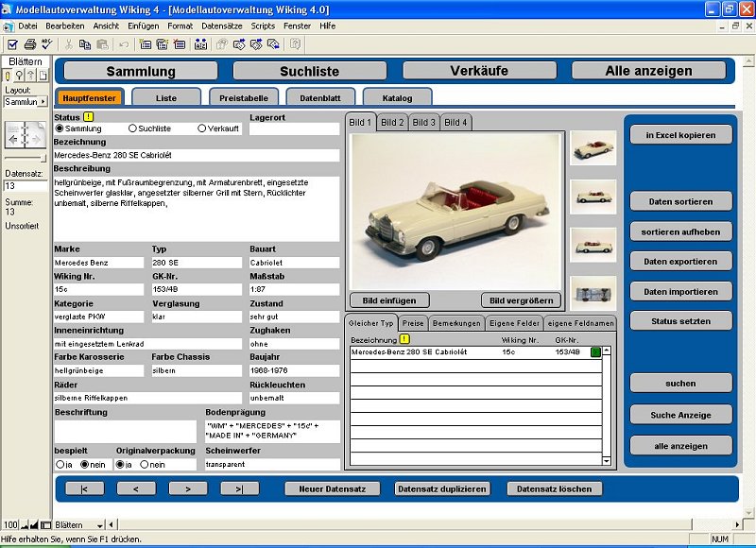Select the Verkauft status radio button

click(x=202, y=128)
